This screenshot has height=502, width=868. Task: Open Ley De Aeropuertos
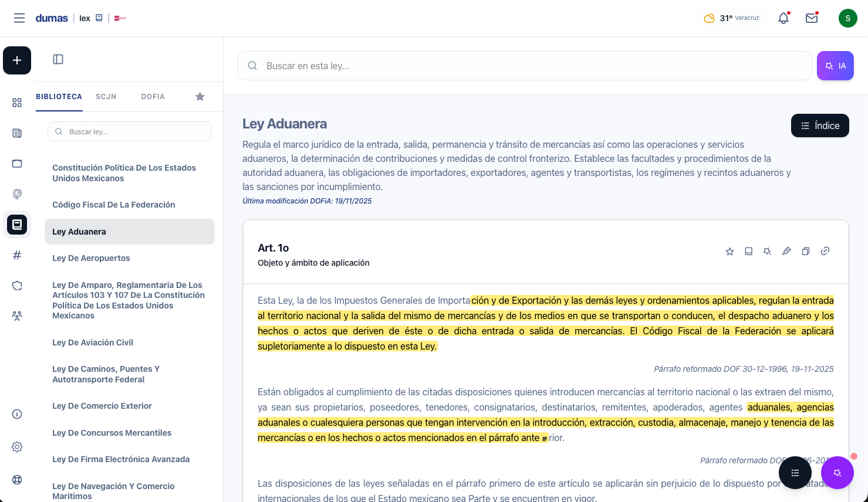(130, 258)
